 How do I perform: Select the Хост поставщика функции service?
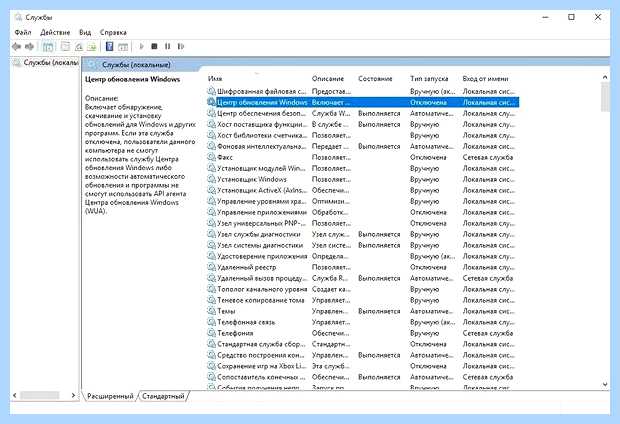363,124
